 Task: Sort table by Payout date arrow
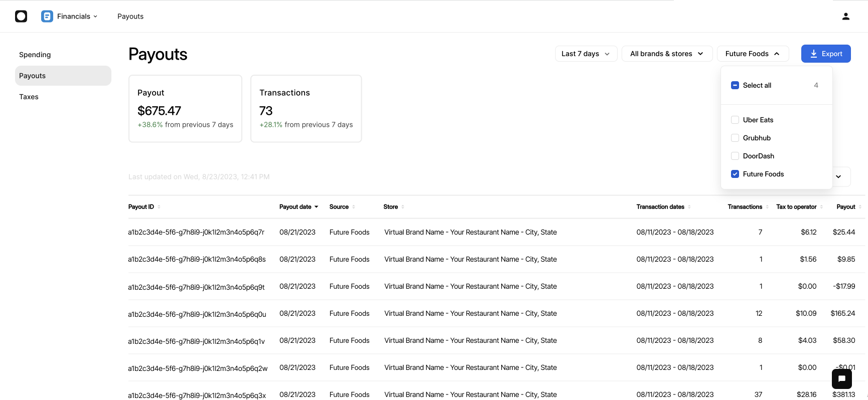click(316, 207)
